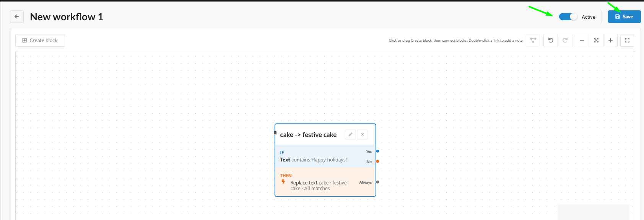Toggle the Active workflow switch

pyautogui.click(x=568, y=17)
